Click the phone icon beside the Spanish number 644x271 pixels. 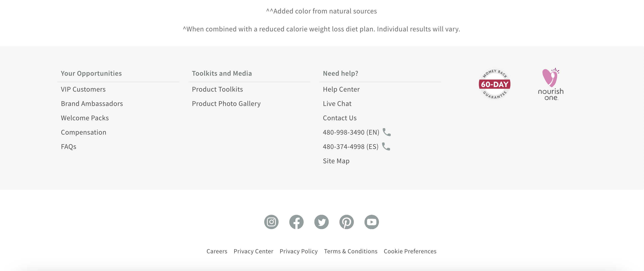pos(386,146)
